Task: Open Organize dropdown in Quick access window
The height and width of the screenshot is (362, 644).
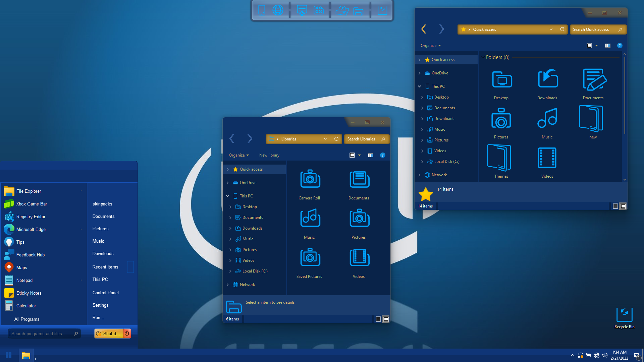Action: [x=431, y=46]
